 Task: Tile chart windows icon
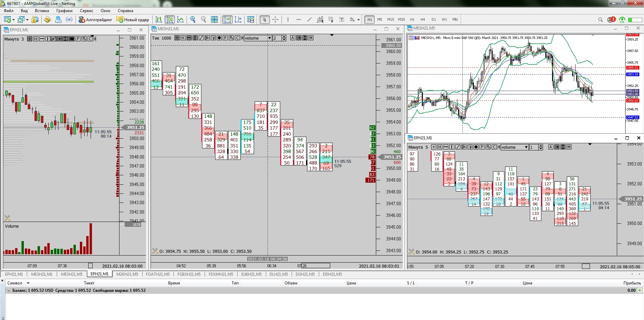[214, 19]
